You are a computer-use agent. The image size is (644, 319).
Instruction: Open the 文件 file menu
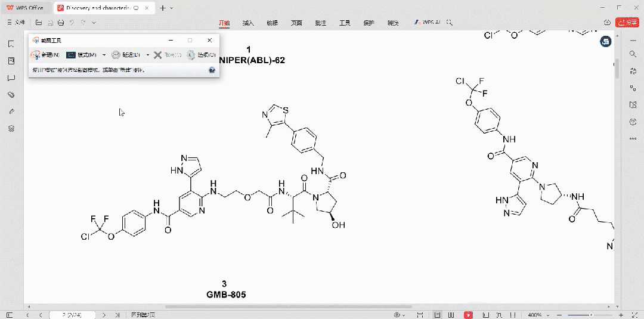coord(17,23)
